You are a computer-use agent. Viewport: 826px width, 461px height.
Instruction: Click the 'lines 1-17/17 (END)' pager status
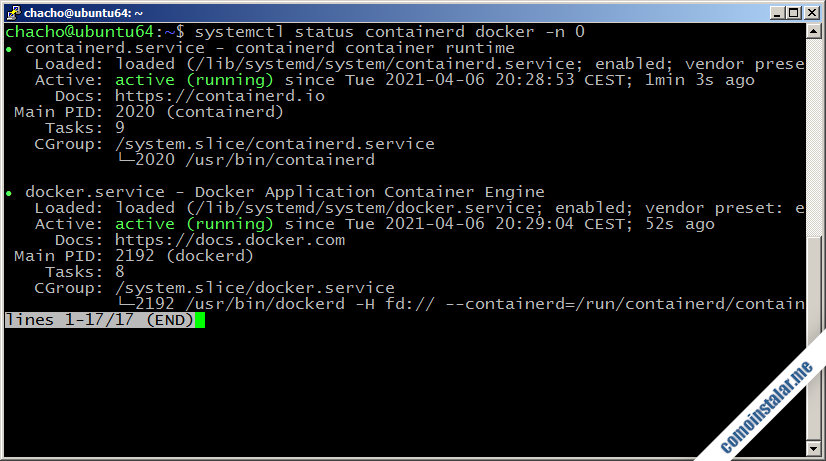pos(99,320)
